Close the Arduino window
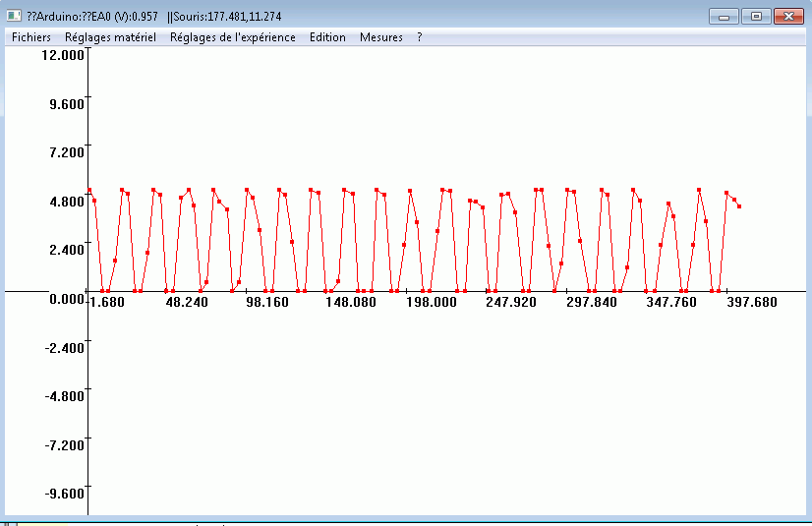This screenshot has width=812, height=526. [788, 17]
